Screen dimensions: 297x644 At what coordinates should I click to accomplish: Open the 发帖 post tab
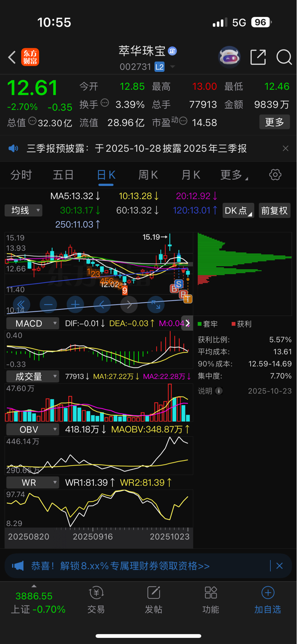[153, 600]
